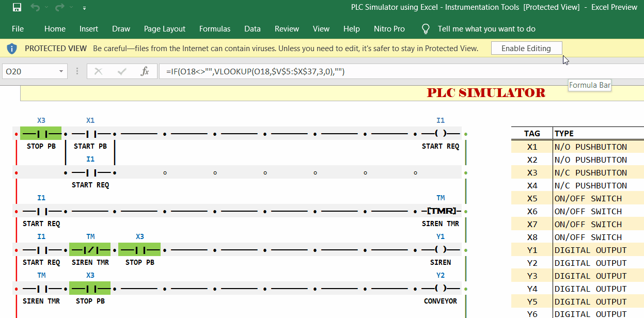Select the TMR timer block
This screenshot has height=318, width=644.
coord(441,211)
